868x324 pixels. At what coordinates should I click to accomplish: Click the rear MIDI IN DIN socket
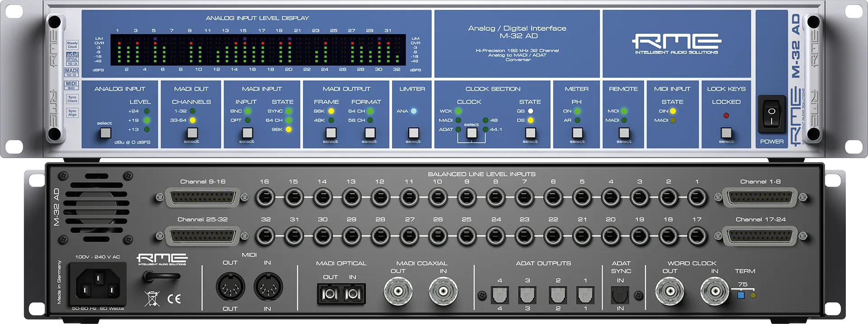(x=268, y=287)
